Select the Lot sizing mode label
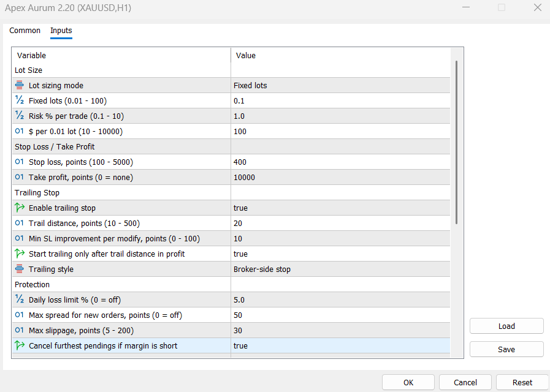This screenshot has height=392, width=550. click(x=56, y=86)
